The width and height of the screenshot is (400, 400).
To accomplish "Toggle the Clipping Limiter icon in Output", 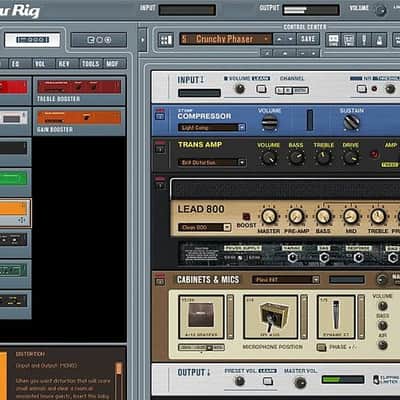I will [x=376, y=380].
